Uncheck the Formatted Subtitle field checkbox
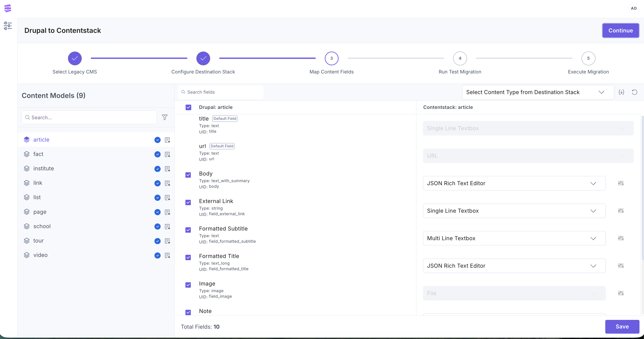The image size is (644, 339). [188, 230]
